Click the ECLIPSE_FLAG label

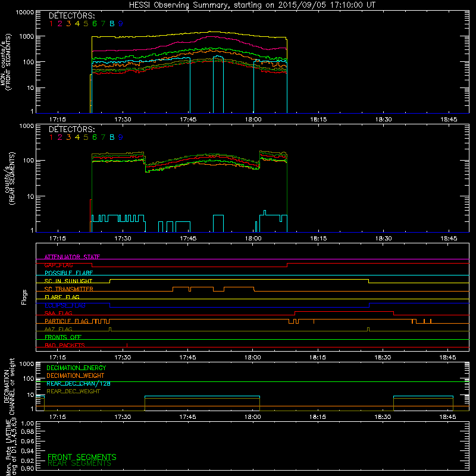coord(65,305)
